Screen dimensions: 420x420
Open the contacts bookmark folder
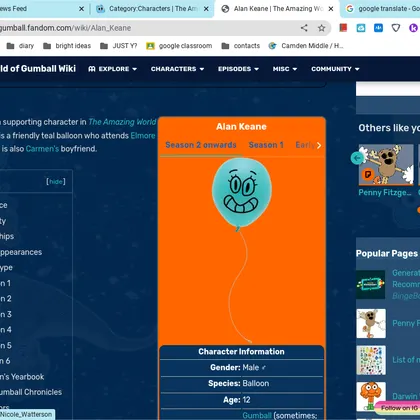241,46
